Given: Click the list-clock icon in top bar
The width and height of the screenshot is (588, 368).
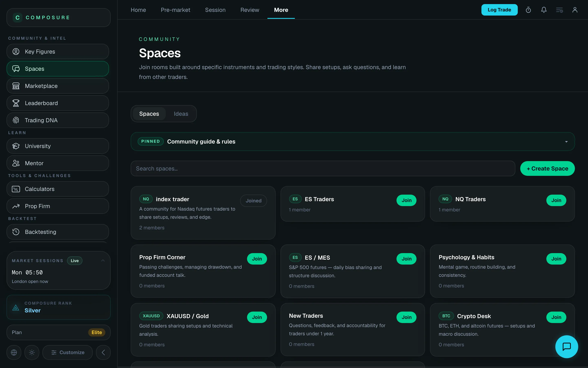Looking at the screenshot, I should (559, 10).
